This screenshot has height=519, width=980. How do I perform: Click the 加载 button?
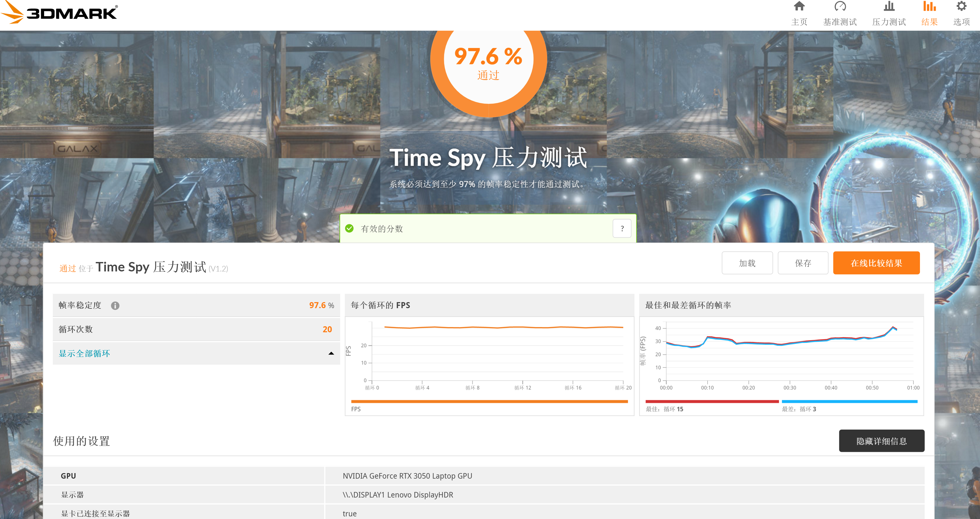click(x=747, y=263)
